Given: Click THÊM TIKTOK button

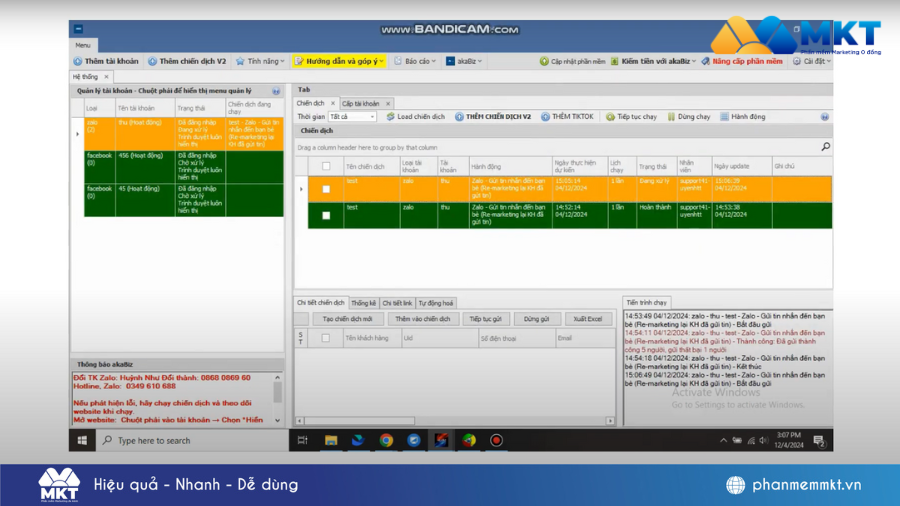Looking at the screenshot, I should coord(567,116).
